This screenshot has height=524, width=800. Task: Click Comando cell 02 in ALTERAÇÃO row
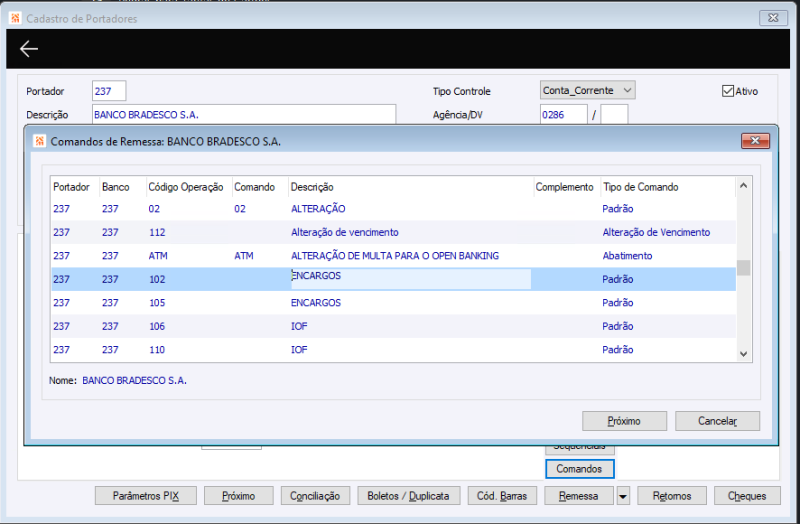[240, 209]
